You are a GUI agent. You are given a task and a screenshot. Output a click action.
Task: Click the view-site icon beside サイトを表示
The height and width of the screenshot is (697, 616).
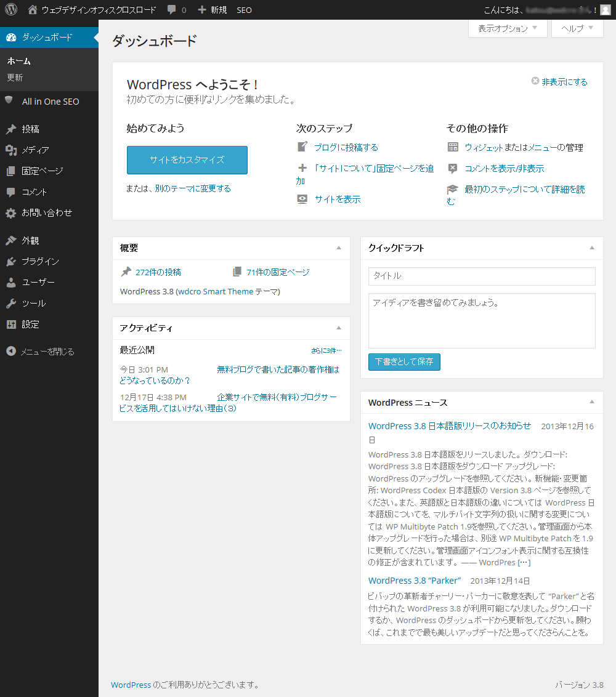[302, 199]
